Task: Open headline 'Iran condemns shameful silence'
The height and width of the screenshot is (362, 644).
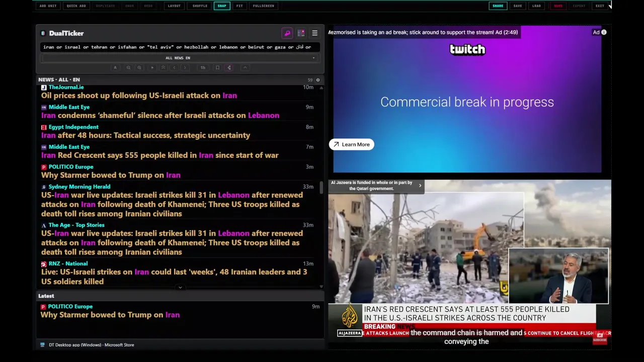Action: tap(160, 116)
